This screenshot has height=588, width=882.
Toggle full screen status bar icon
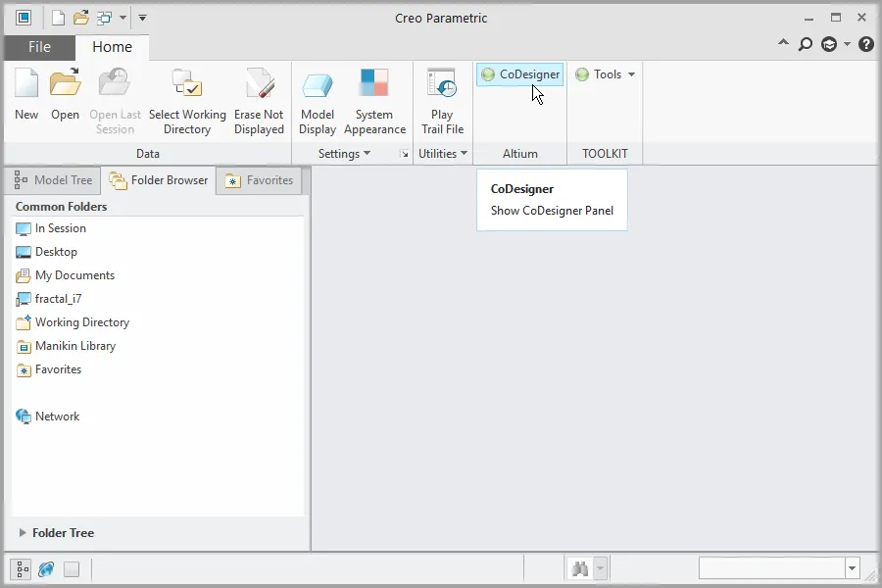pyautogui.click(x=72, y=569)
